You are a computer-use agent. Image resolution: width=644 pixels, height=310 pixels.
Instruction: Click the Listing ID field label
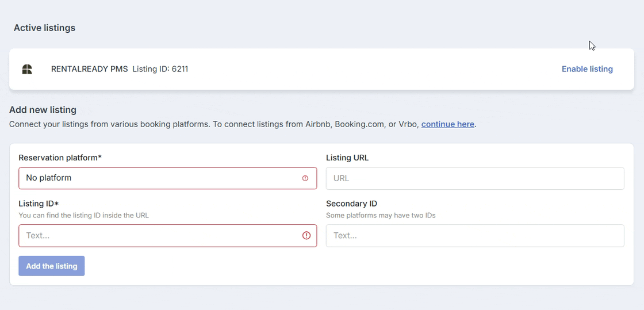tap(39, 204)
